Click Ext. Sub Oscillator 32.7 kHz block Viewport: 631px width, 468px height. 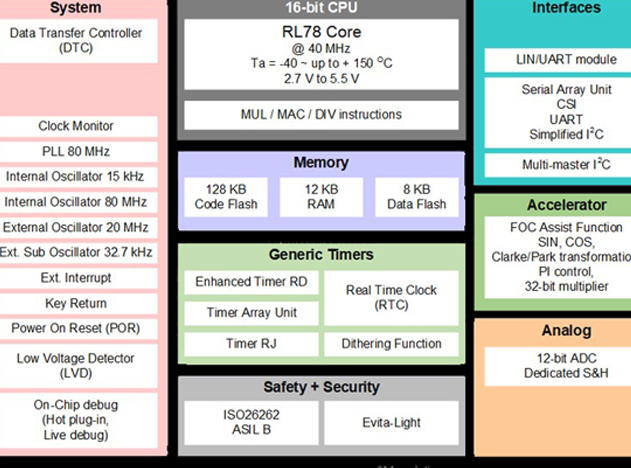tap(78, 253)
